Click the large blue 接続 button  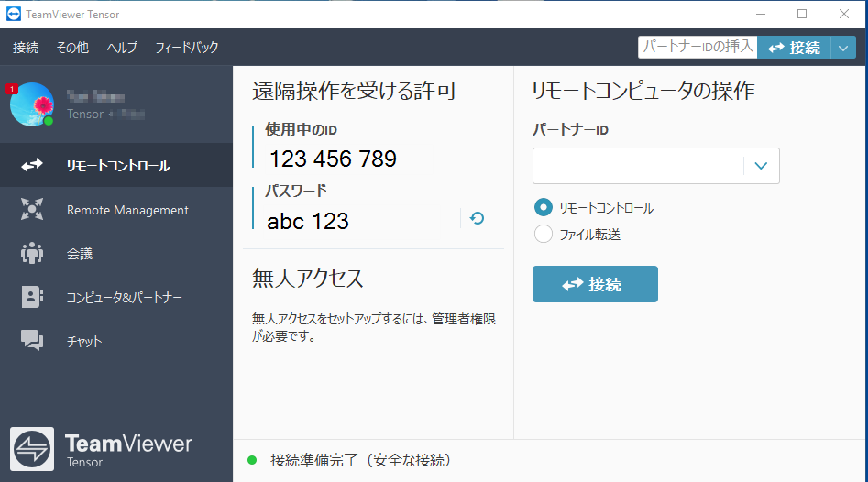pos(595,284)
